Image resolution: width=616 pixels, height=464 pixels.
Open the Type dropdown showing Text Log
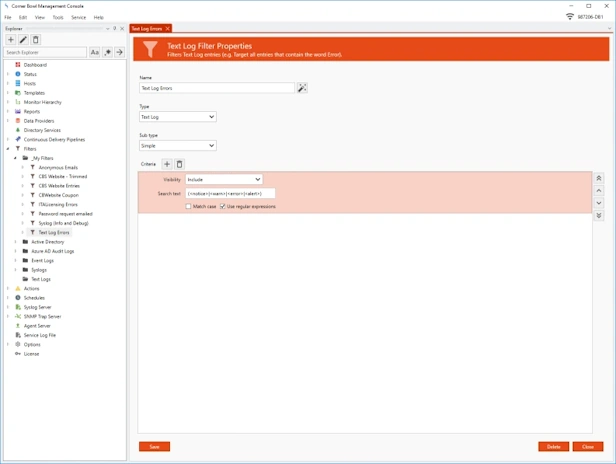[x=177, y=117]
